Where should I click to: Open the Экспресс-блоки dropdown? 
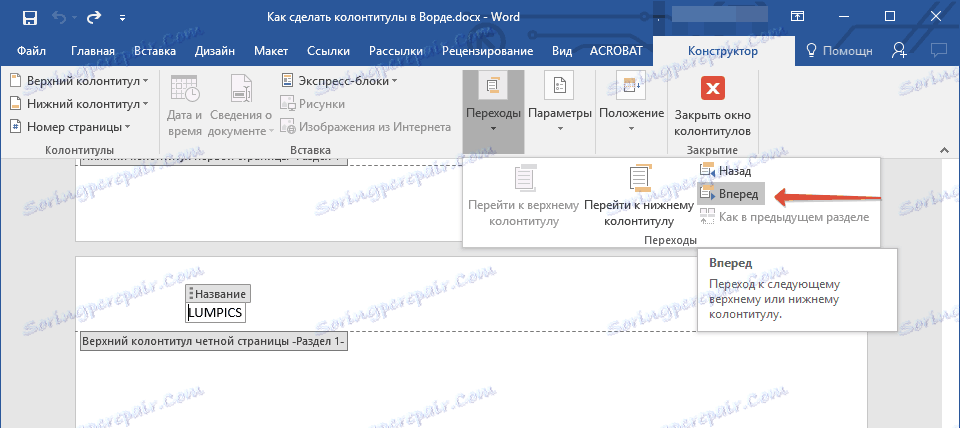coord(339,81)
